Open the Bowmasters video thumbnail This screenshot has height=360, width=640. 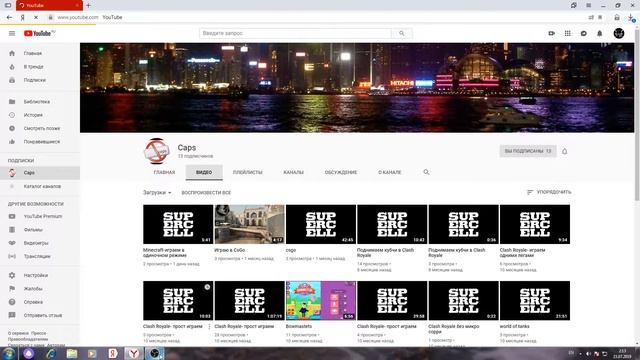pyautogui.click(x=321, y=300)
